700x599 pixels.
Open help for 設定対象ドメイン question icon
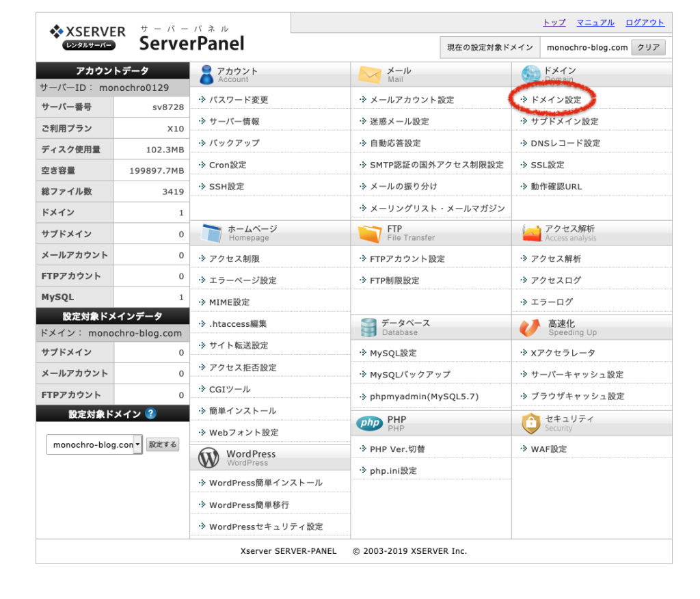(x=151, y=414)
